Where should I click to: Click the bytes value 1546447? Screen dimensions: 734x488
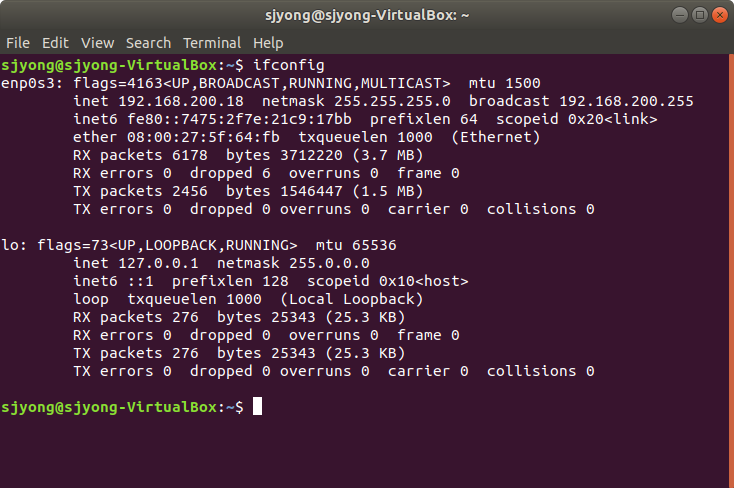pos(311,191)
